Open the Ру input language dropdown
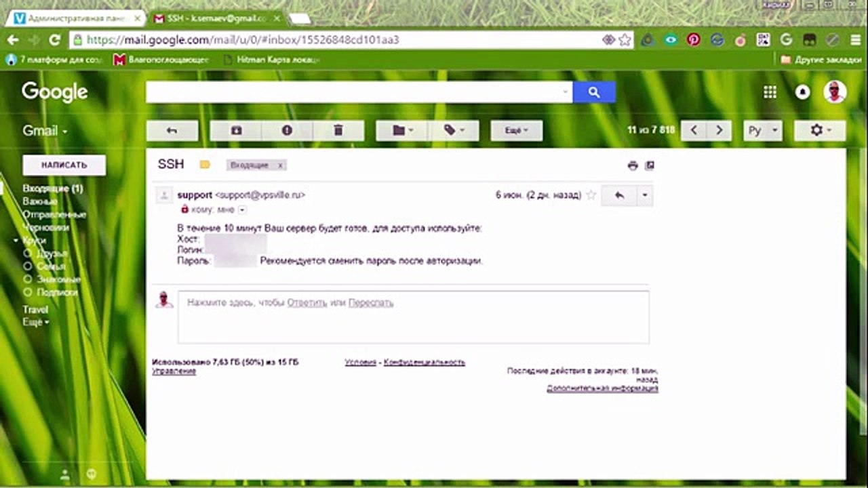This screenshot has height=488, width=868. click(x=763, y=131)
